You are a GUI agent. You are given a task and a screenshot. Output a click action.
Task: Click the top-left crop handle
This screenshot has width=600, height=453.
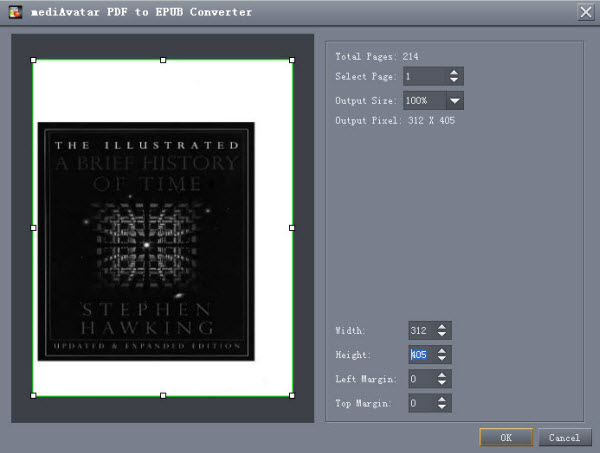tap(33, 60)
